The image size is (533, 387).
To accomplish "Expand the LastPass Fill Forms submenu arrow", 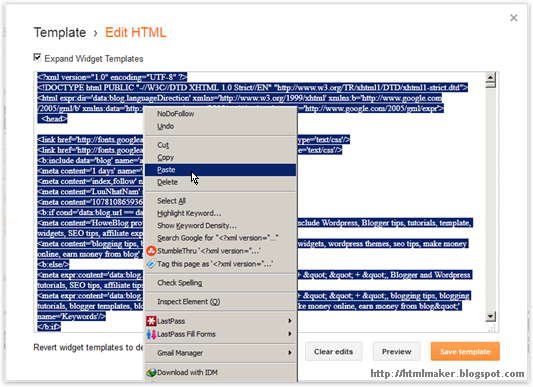I will 290,334.
